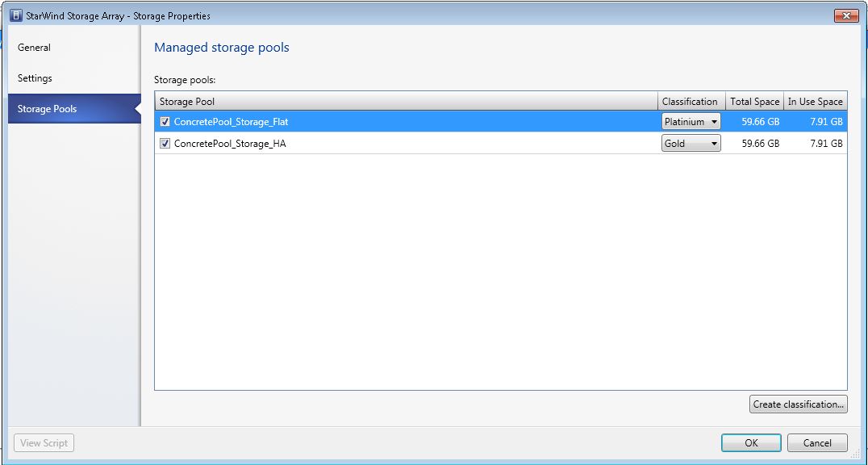Click 7.91 GB in the ConcretePool_Storage_Flat row
The height and width of the screenshot is (465, 868).
826,122
